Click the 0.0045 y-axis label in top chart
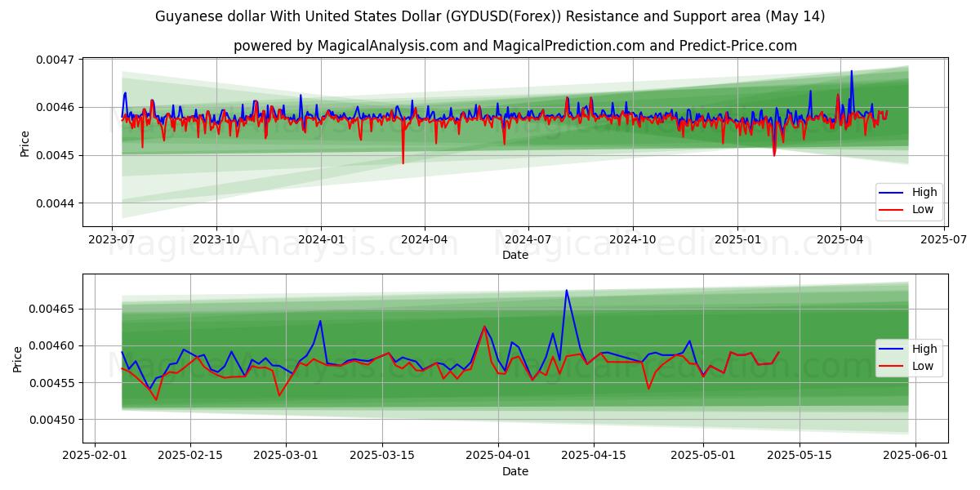The height and width of the screenshot is (490, 980). click(55, 155)
